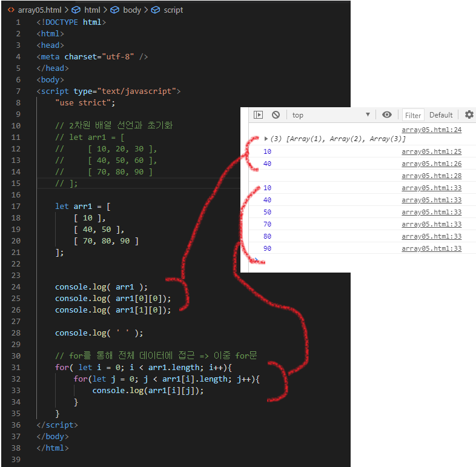Click the inner for loop on line 32
Screen dimensions: 476x467
pyautogui.click(x=167, y=379)
